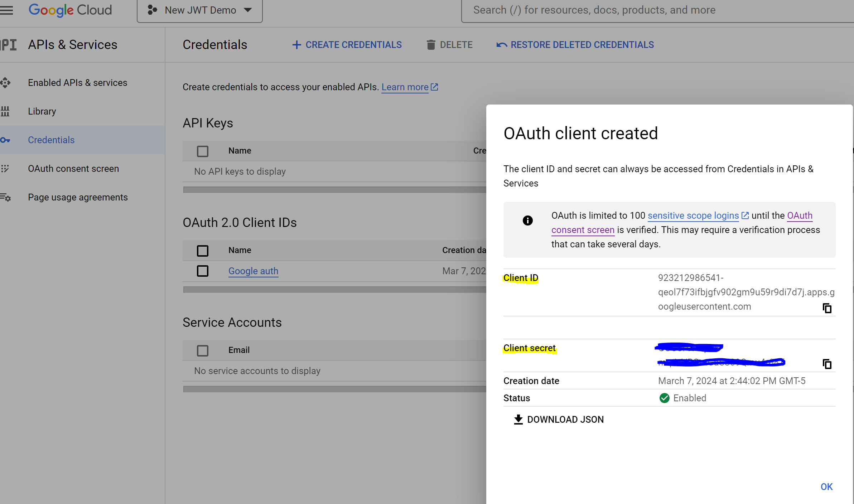Open the Learn more link
Screen dimensions: 854x504
(405, 87)
